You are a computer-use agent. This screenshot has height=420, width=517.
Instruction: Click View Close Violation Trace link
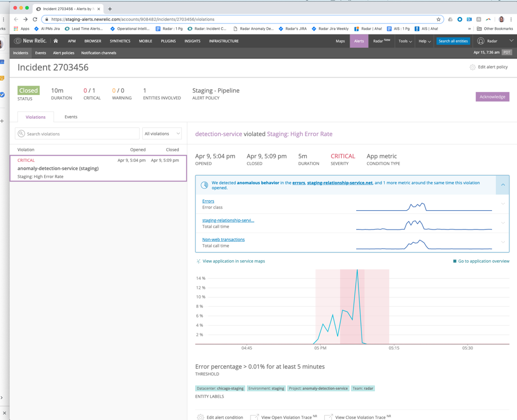[360, 417]
